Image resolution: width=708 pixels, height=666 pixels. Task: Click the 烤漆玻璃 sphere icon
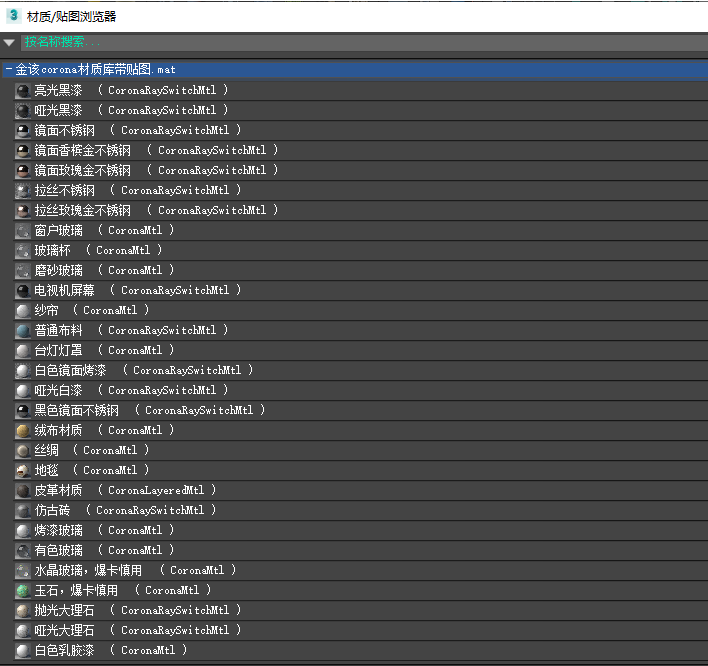(x=23, y=531)
